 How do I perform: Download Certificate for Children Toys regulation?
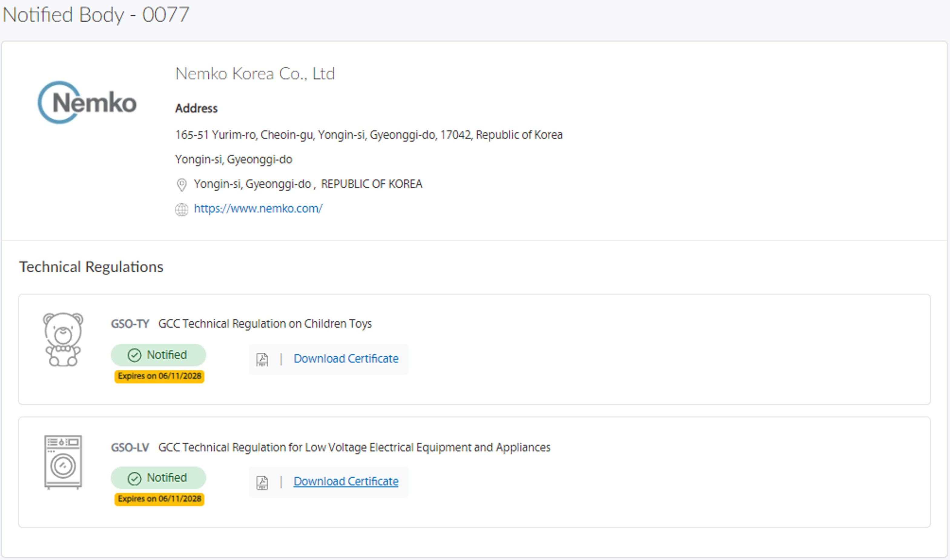(x=346, y=359)
